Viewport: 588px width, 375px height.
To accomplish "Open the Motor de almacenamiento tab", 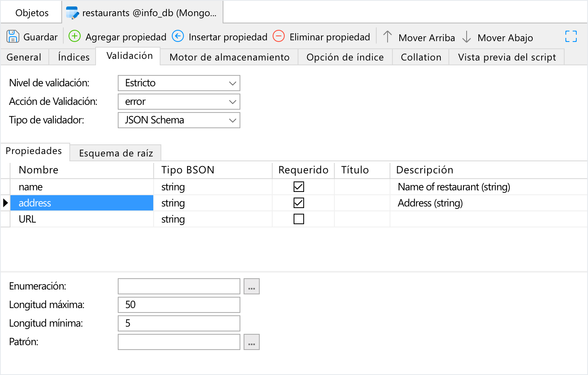I will [229, 57].
